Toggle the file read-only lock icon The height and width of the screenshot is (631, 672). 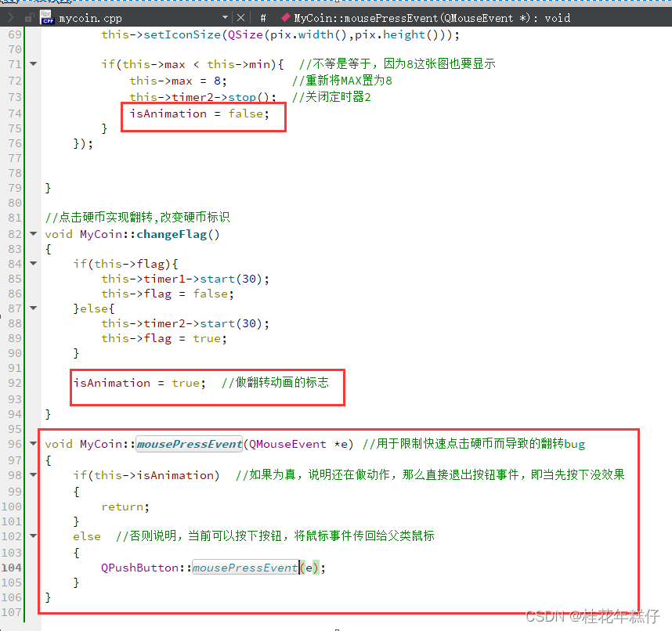(x=29, y=18)
